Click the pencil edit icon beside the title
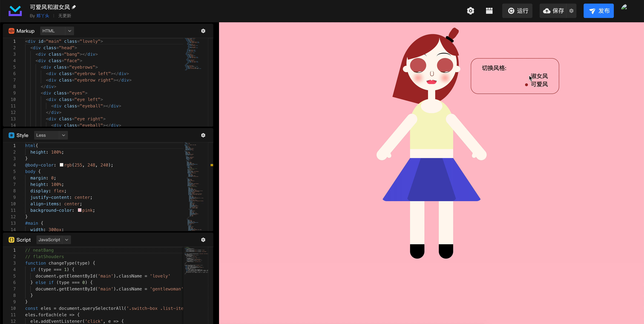The height and width of the screenshot is (324, 644). 74,7
